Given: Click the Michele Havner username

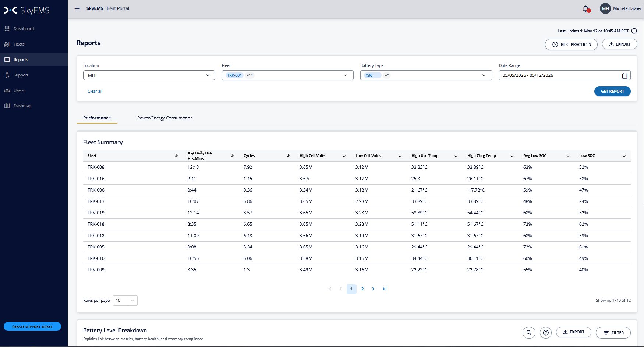Looking at the screenshot, I should click(x=627, y=8).
